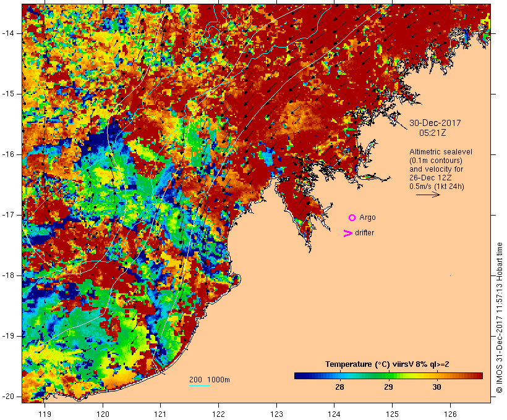Click the '-17' latitude axis label

pos(8,215)
